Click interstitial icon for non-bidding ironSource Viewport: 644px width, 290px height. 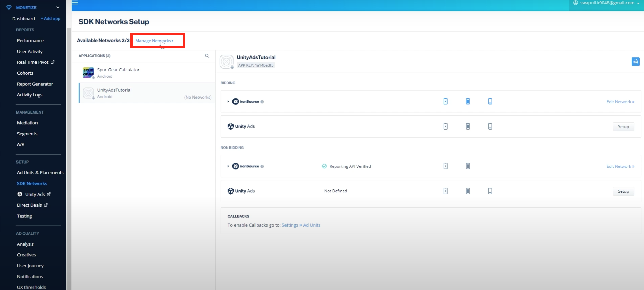point(468,166)
